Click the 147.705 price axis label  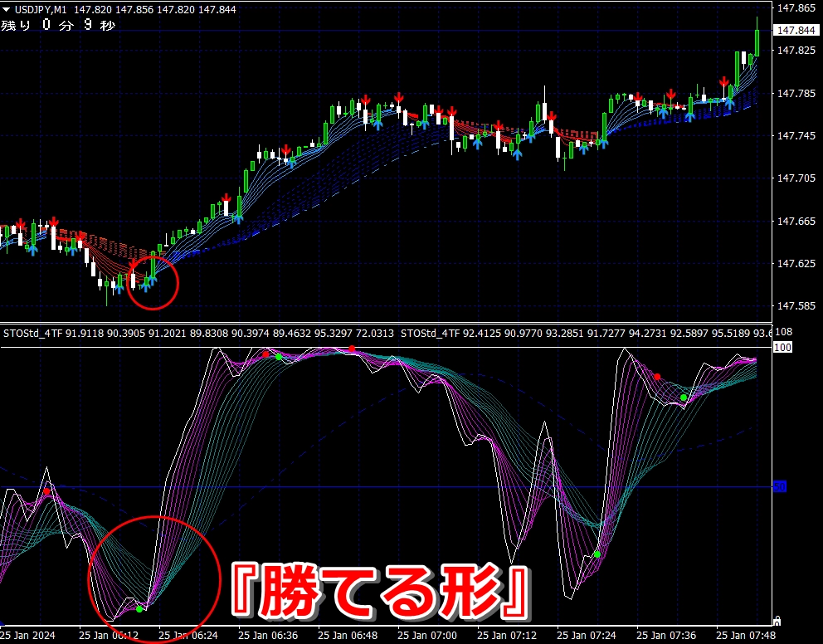tap(796, 178)
